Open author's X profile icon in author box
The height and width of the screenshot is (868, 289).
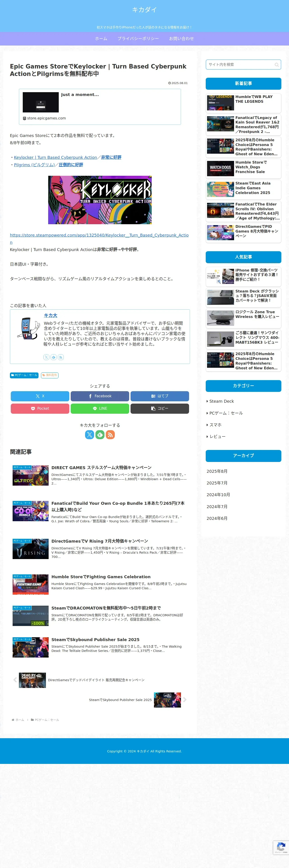click(46, 357)
